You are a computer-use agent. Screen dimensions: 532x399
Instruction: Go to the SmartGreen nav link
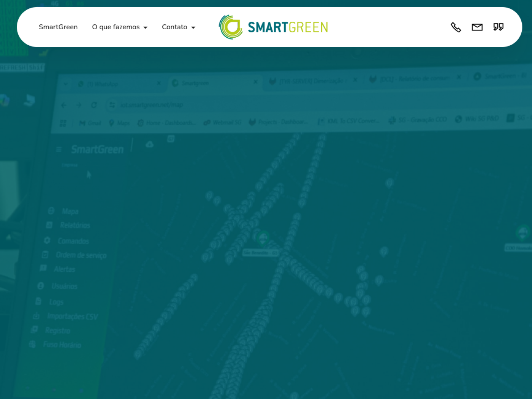[x=58, y=27]
